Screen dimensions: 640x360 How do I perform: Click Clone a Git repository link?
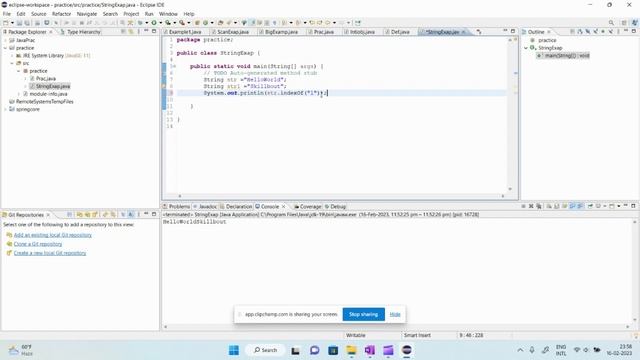coord(38,244)
